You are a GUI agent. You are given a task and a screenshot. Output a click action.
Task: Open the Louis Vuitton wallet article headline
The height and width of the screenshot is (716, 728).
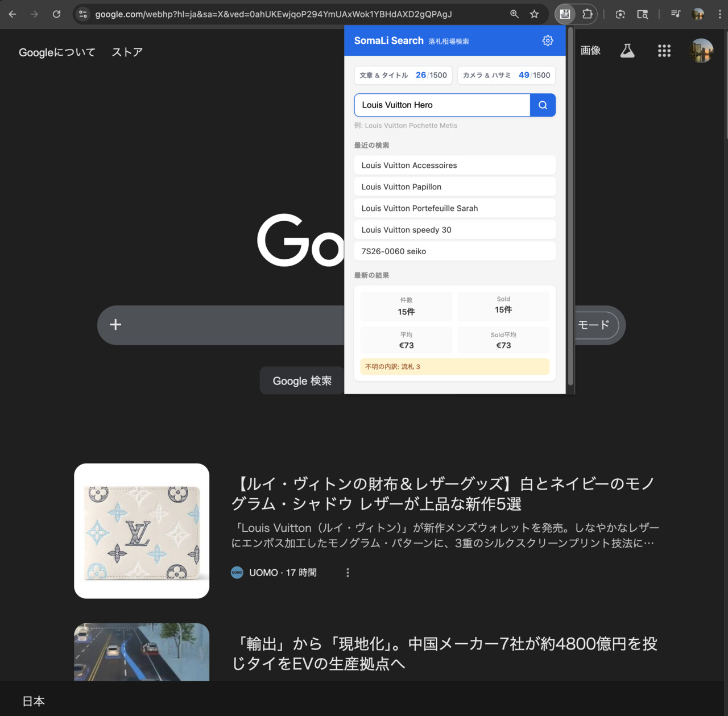pyautogui.click(x=442, y=494)
